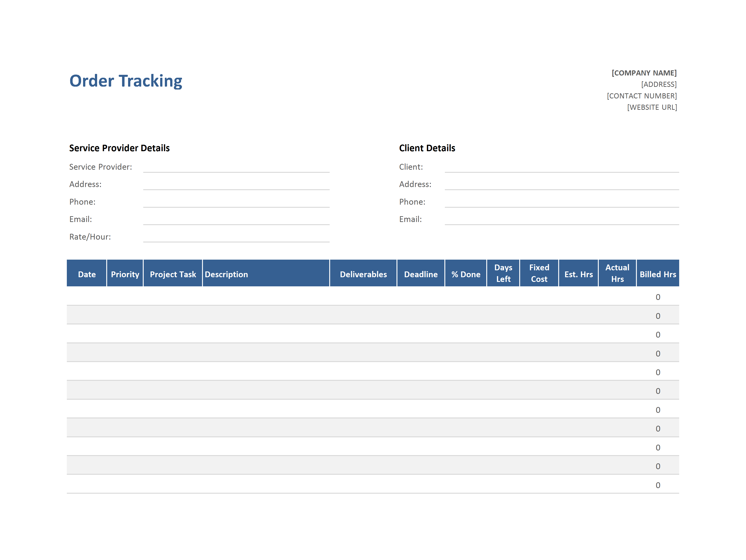The image size is (746, 560).
Task: Click the client Email input line
Action: [x=562, y=220]
